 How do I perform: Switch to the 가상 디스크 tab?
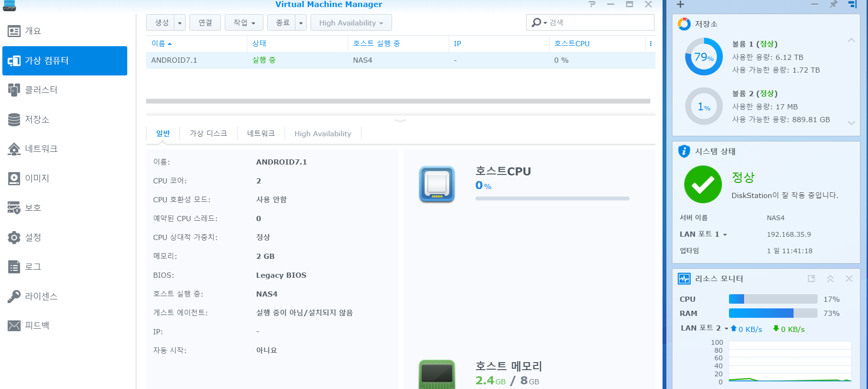click(x=208, y=133)
